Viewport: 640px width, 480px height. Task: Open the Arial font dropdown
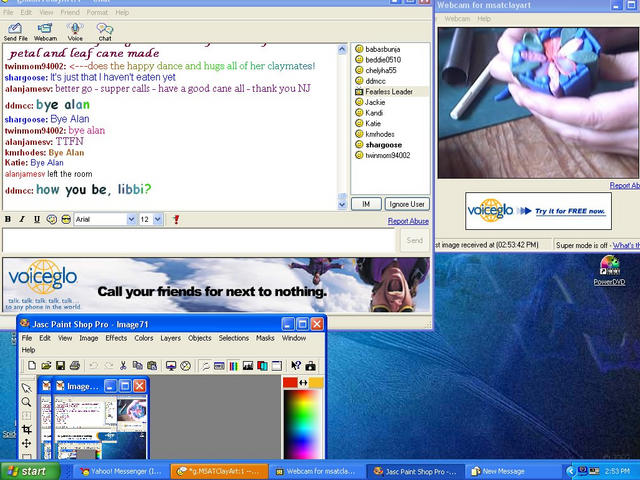tap(131, 220)
